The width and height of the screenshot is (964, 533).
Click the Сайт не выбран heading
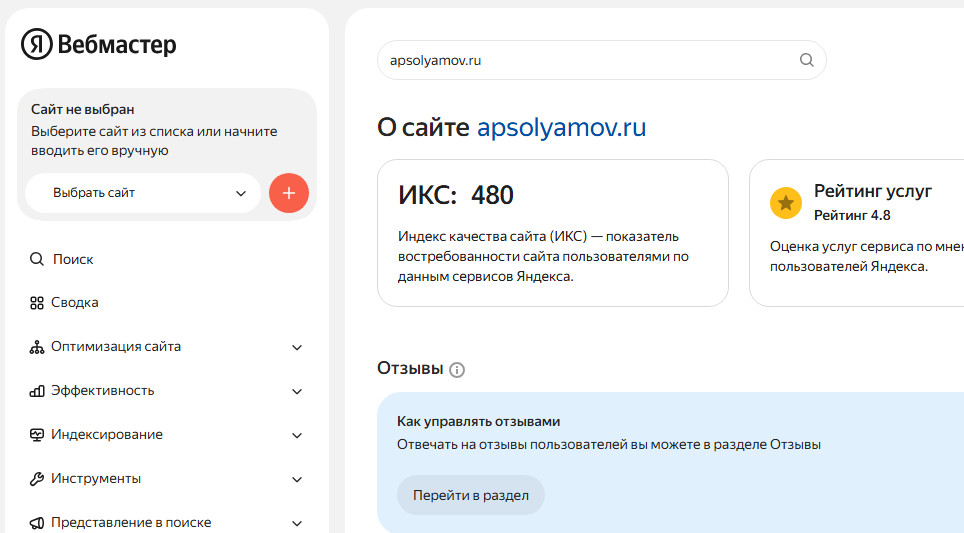pos(82,109)
